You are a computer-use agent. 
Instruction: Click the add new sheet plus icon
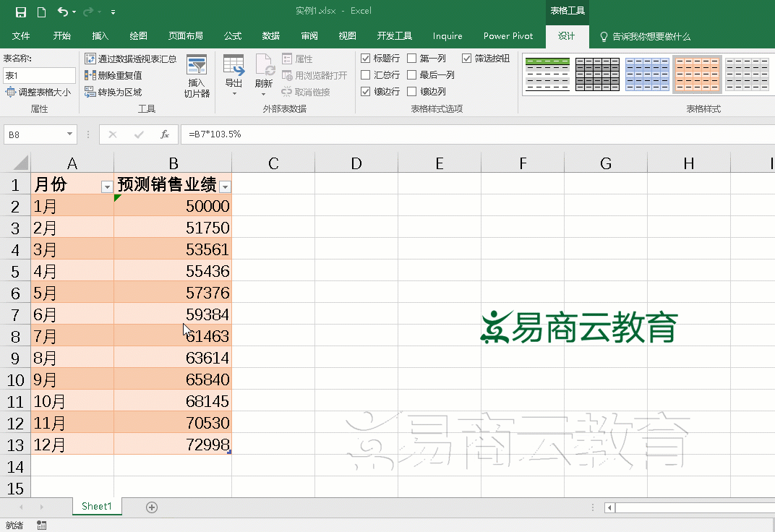[152, 507]
